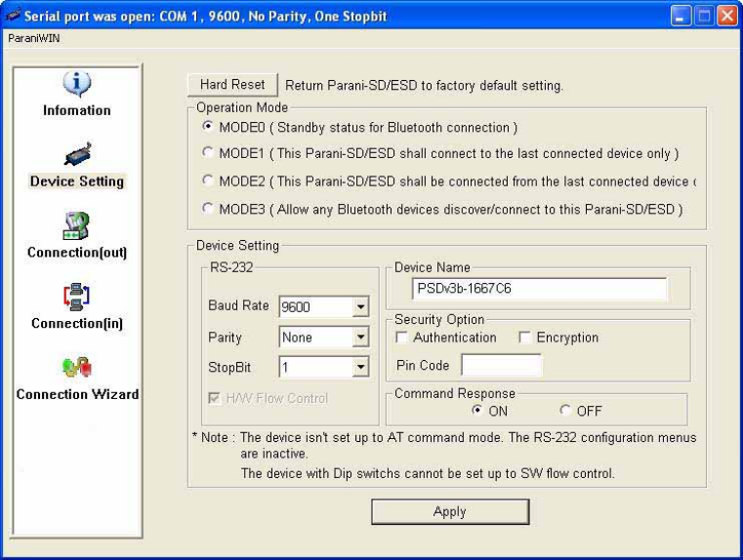Enable the Authentication checkbox
This screenshot has height=560, width=743.
[401, 337]
